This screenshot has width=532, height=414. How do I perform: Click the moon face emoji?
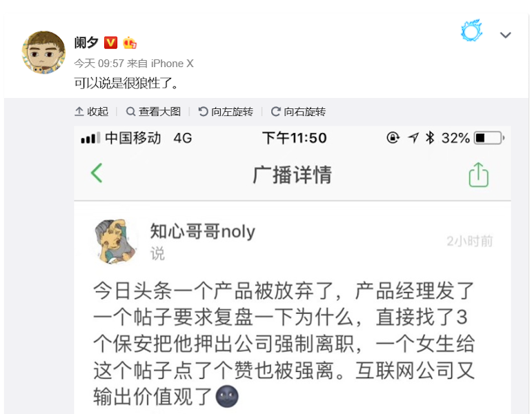[x=227, y=396]
